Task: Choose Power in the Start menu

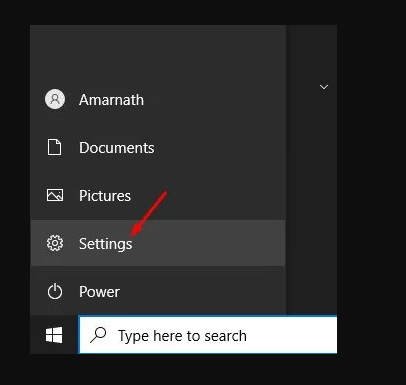Action: coord(158,291)
